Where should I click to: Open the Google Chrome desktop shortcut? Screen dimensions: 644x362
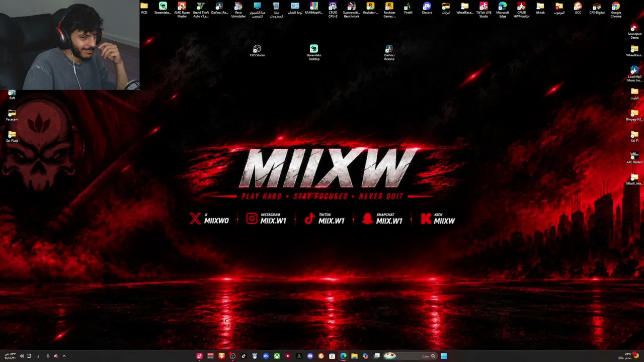(616, 10)
